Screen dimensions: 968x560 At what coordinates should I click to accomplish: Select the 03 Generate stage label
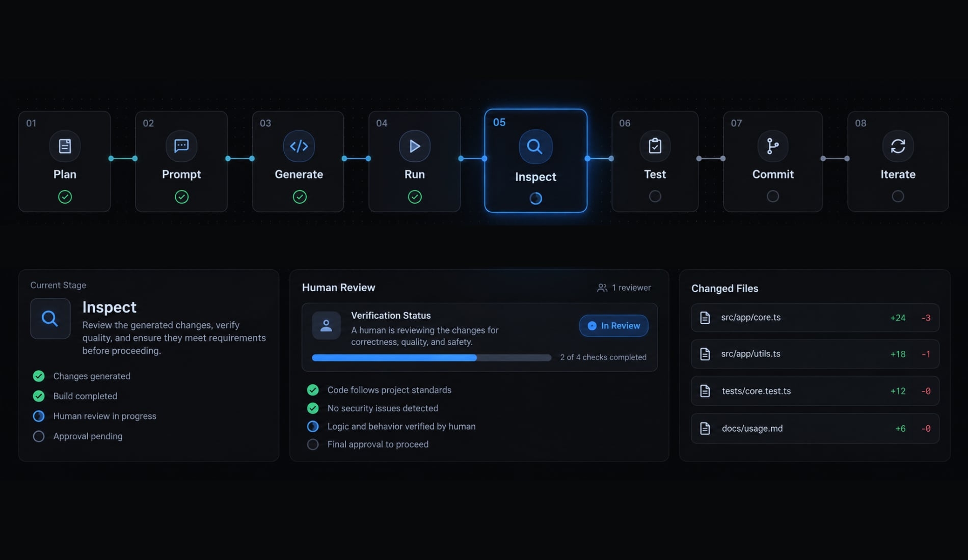tap(299, 174)
